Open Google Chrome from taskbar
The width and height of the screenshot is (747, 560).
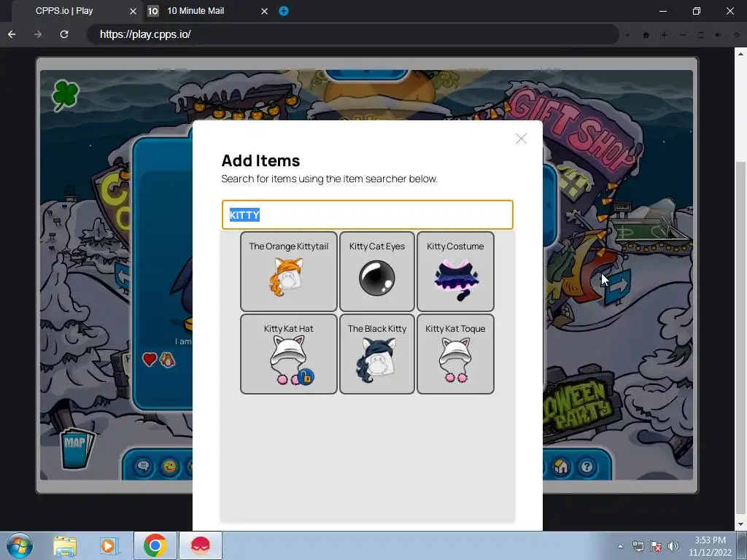tap(155, 545)
